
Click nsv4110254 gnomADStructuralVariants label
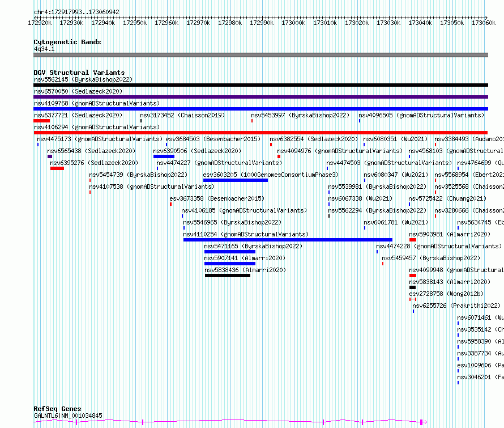(246, 234)
